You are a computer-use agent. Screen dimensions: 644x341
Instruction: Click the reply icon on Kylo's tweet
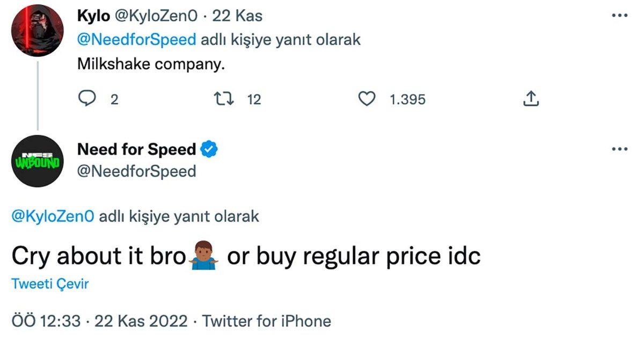(88, 98)
